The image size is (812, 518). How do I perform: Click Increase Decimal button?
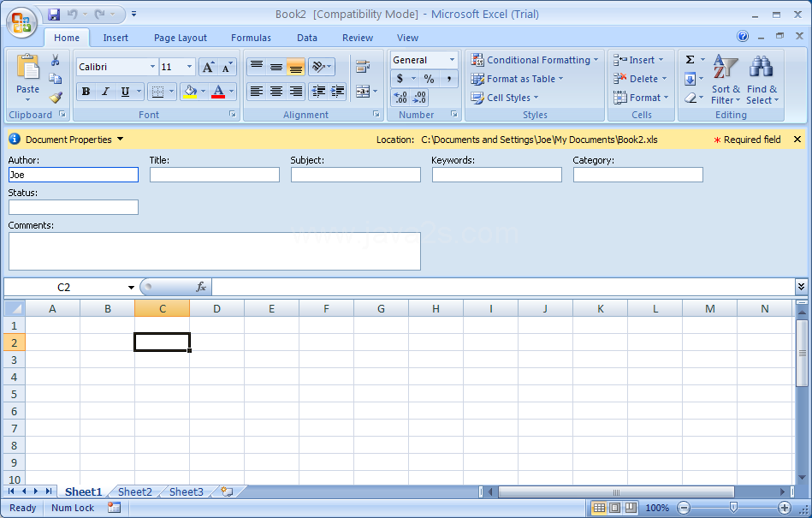[x=400, y=98]
